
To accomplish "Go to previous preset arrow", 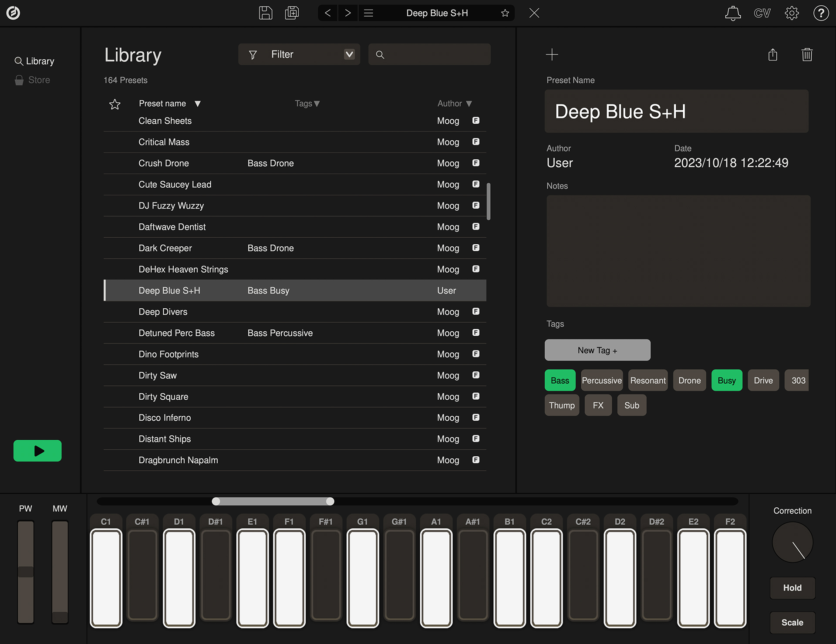I will click(x=328, y=13).
